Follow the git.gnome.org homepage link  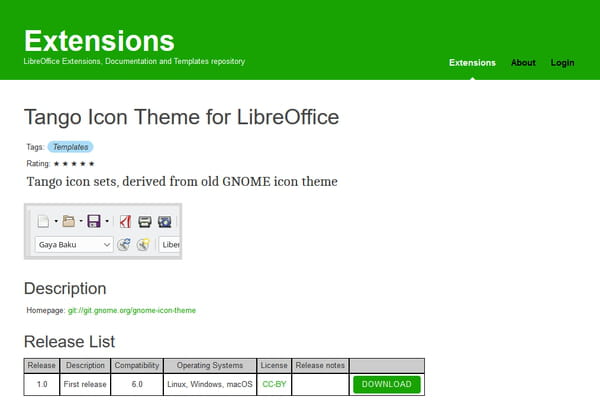pos(132,310)
